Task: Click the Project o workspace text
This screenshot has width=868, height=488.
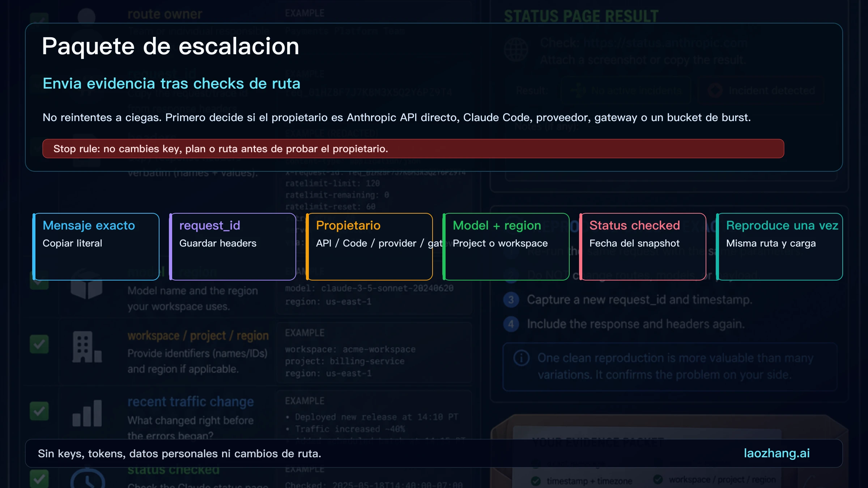Action: coord(500,243)
